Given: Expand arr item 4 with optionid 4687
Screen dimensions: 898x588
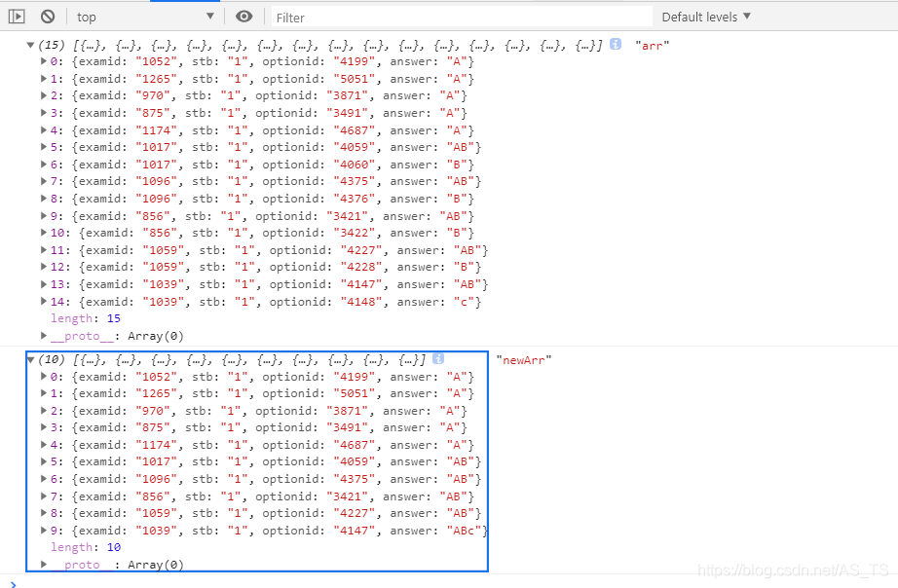Looking at the screenshot, I should click(x=44, y=130).
